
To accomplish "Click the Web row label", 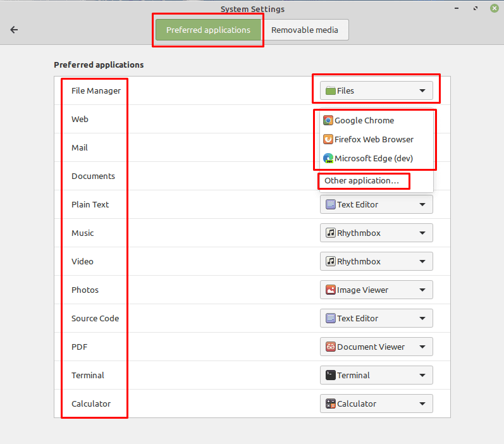I will tap(80, 120).
